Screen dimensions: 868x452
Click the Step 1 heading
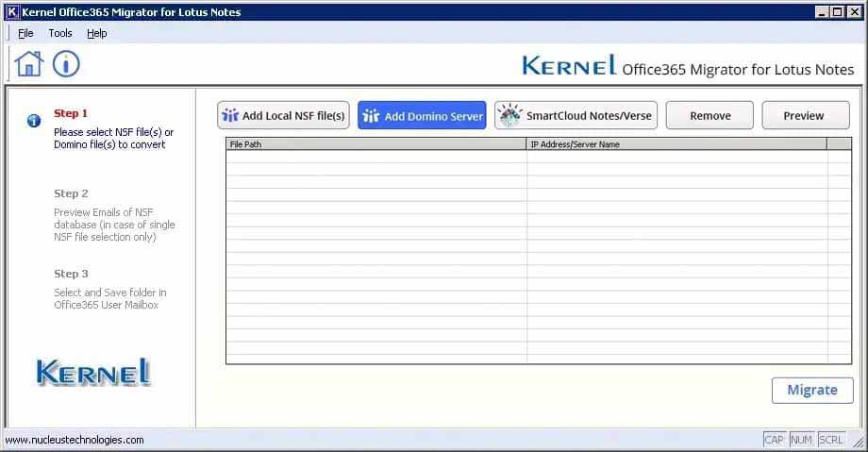tap(71, 113)
